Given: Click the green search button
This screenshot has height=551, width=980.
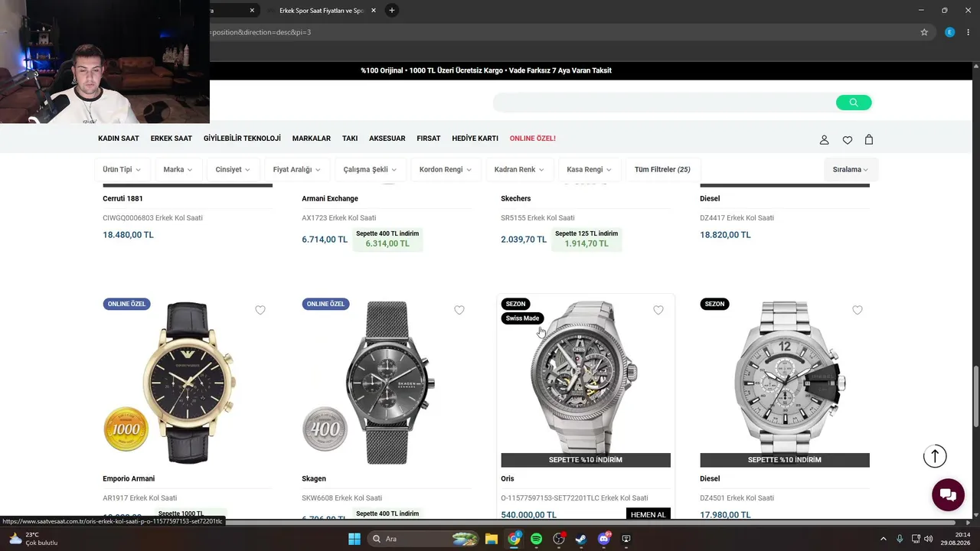Looking at the screenshot, I should click(x=854, y=103).
